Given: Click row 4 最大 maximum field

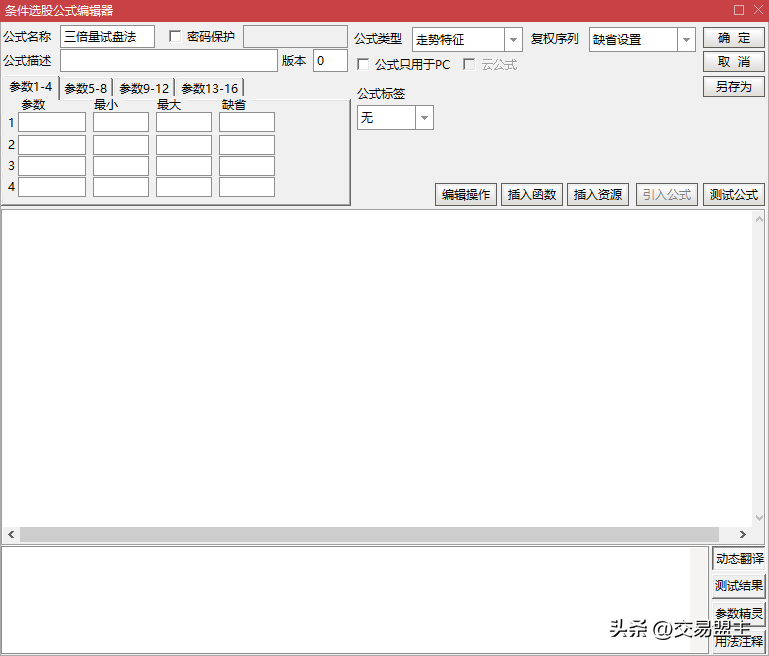Looking at the screenshot, I should click(184, 187).
